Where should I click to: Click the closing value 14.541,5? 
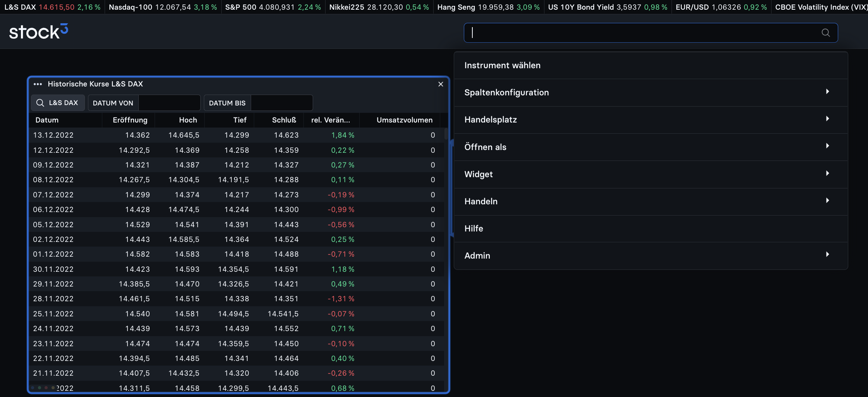pos(283,314)
